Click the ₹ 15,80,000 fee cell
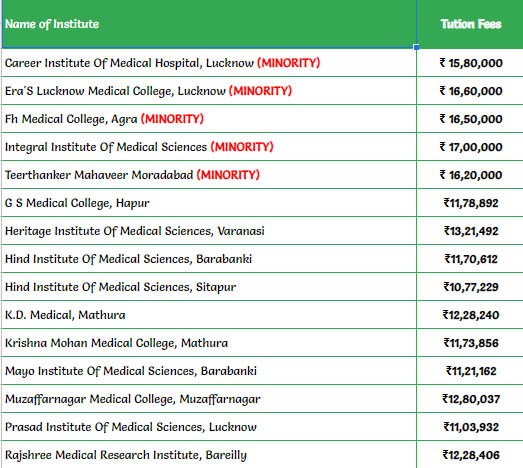 point(470,63)
